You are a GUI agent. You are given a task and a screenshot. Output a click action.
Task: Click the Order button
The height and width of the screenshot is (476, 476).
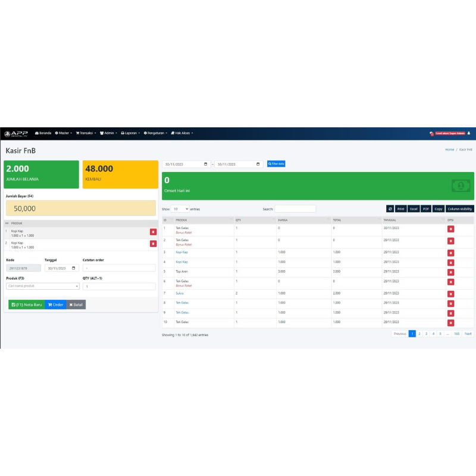tap(55, 305)
